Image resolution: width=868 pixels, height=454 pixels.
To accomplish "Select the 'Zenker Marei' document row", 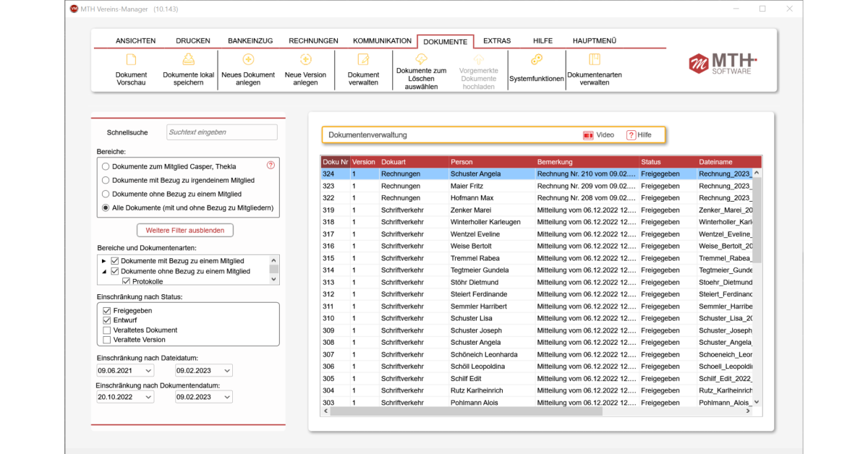I will point(537,210).
